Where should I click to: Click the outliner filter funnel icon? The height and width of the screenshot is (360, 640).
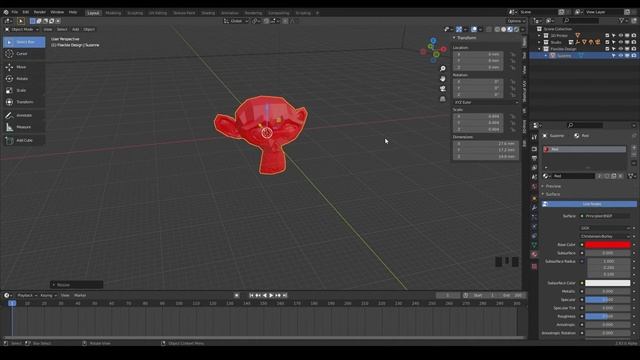622,20
